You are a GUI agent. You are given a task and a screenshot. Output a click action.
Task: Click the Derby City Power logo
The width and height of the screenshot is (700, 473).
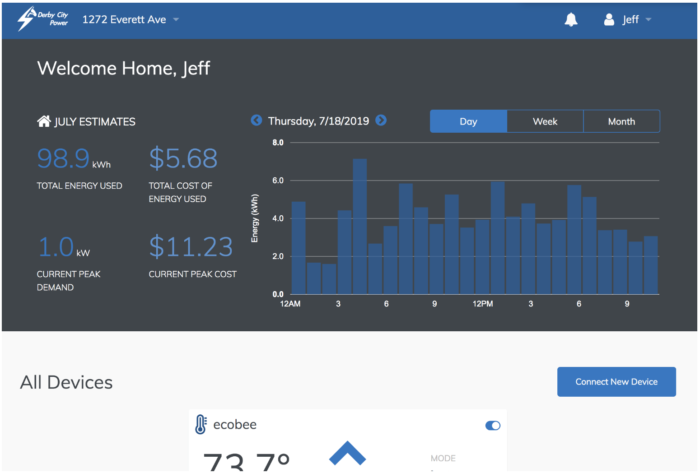coord(41,20)
